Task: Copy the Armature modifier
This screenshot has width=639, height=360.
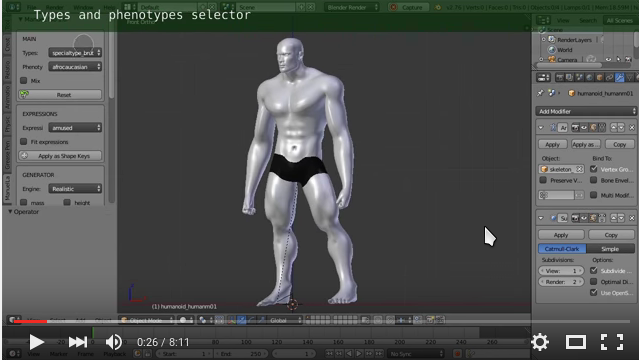Action: tap(619, 144)
